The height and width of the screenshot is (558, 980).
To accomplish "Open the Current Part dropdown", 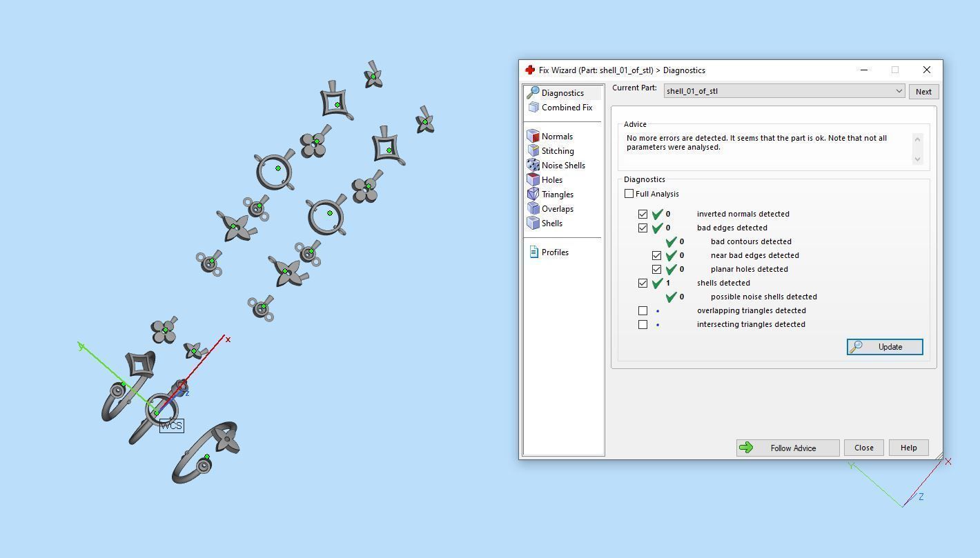I will 784,91.
